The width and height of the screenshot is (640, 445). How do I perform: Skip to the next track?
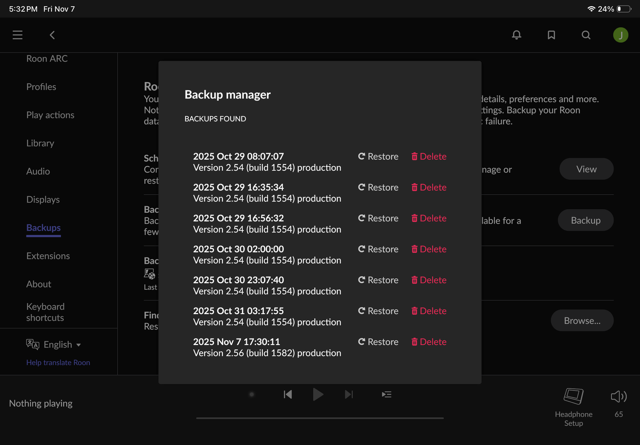pyautogui.click(x=349, y=394)
